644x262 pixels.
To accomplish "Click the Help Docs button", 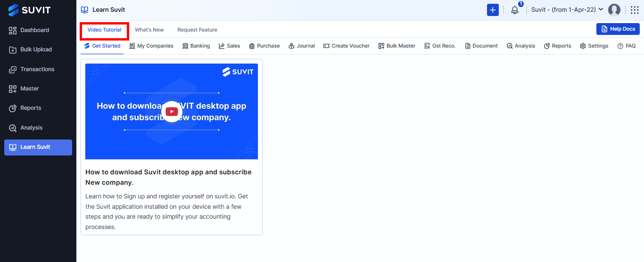I will click(x=618, y=29).
